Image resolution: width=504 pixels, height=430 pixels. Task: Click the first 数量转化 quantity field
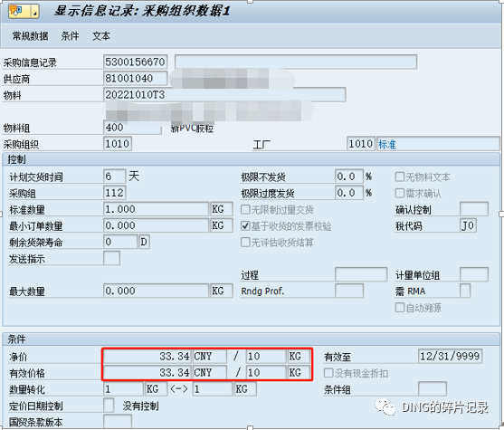(x=123, y=389)
